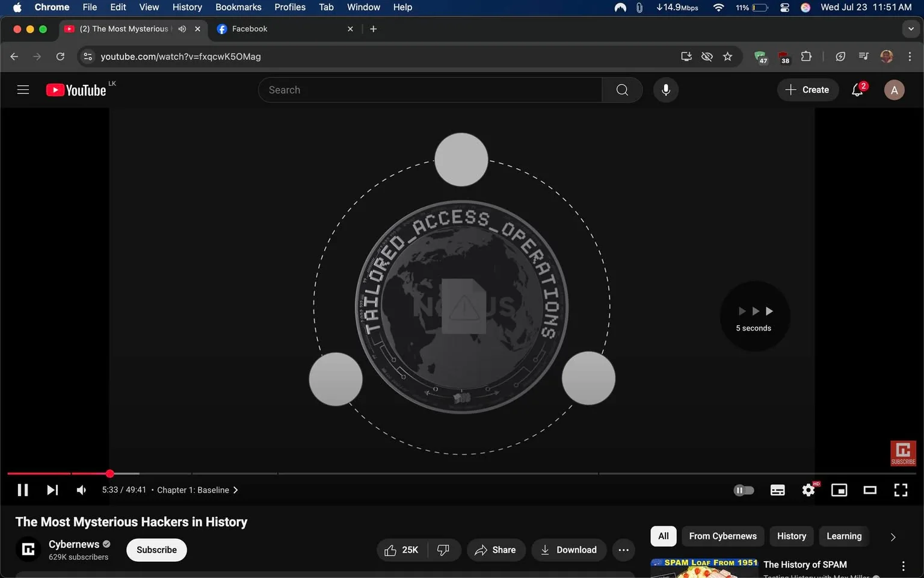Mute the video volume speaker icon
The image size is (924, 578).
[x=81, y=490]
